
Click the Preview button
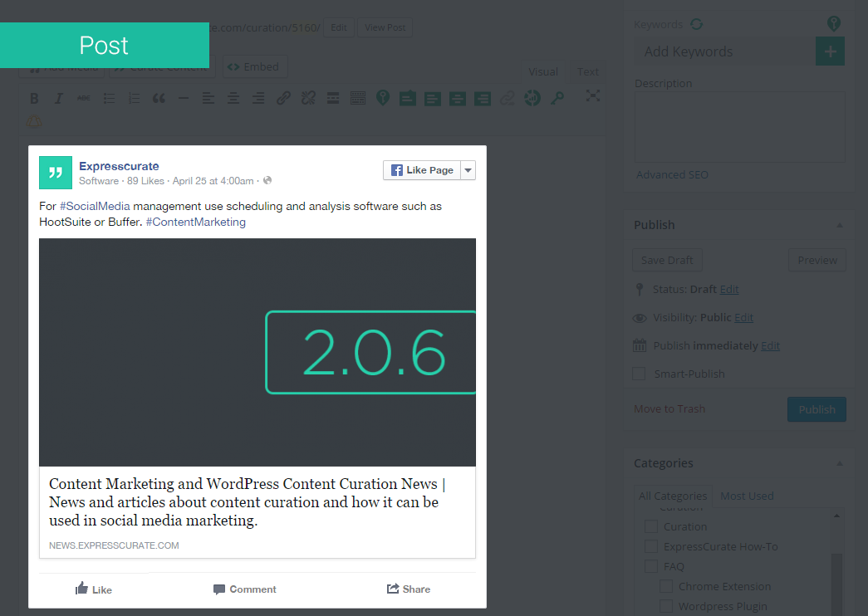click(x=817, y=260)
